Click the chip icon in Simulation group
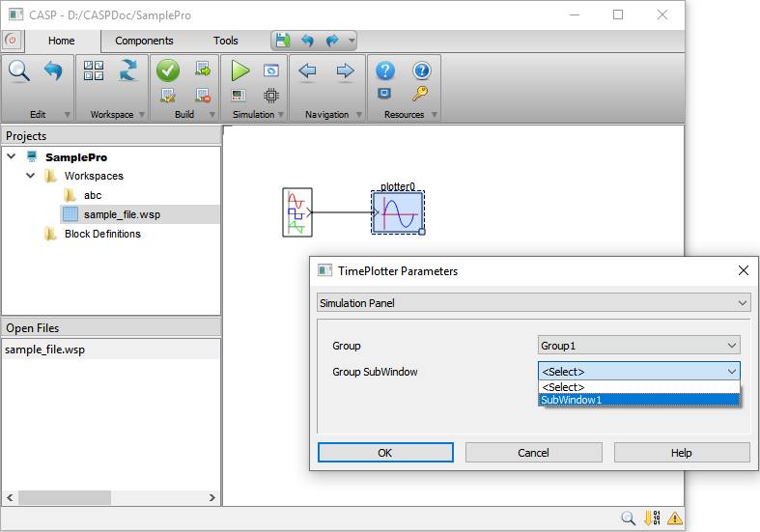Image resolution: width=760 pixels, height=532 pixels. pyautogui.click(x=271, y=95)
